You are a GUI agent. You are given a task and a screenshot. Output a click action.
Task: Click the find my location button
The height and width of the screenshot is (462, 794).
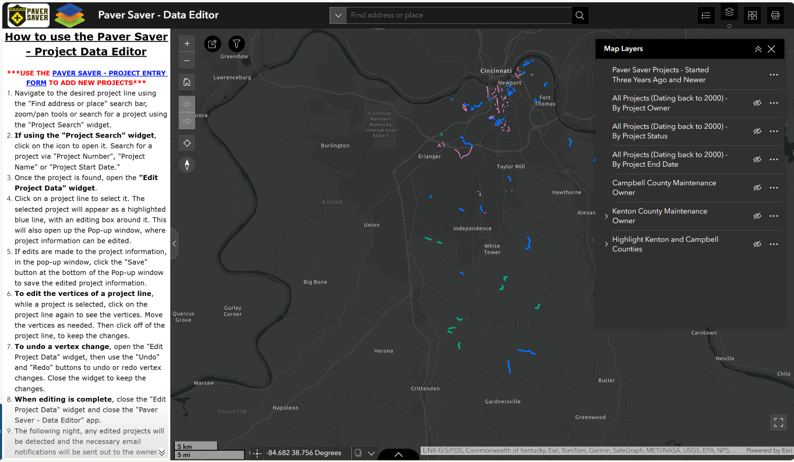pyautogui.click(x=187, y=143)
